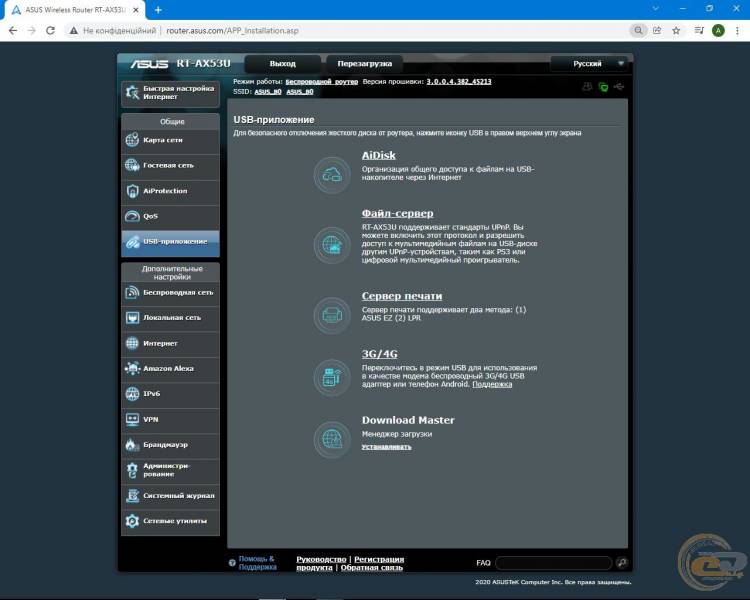Screen dimensions: 750x600
Task: Open the browser profile avatar
Action: (718, 31)
